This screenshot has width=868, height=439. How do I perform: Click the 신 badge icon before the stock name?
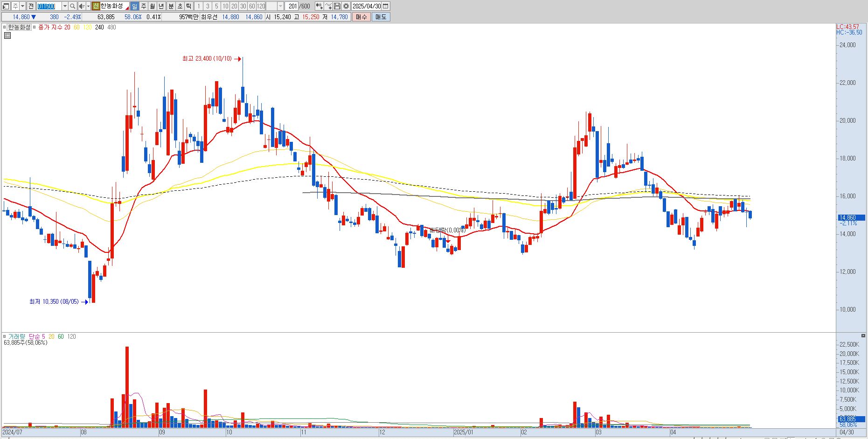96,6
